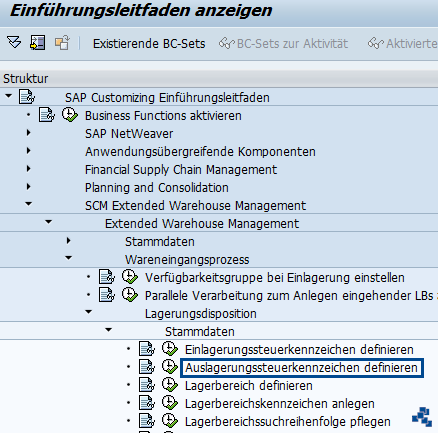Open documentation for Auslagerungssteuerkennzeichen definieren
The width and height of the screenshot is (438, 433).
(x=147, y=367)
